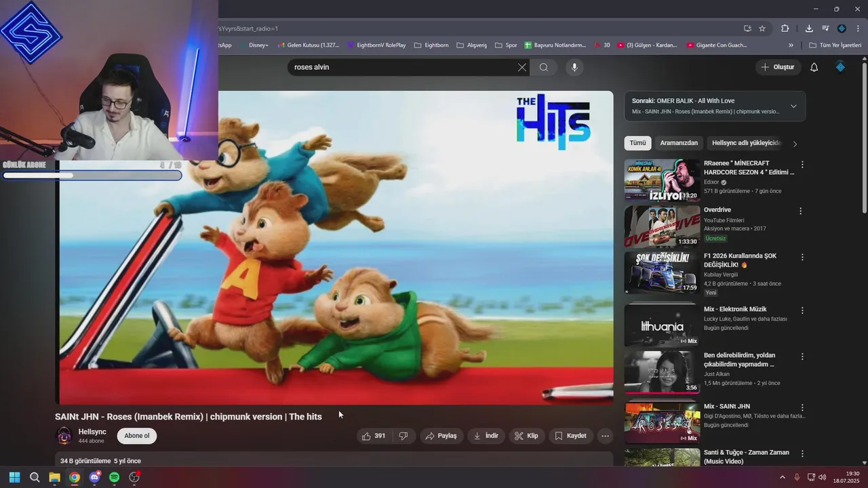
Task: Clear the search box with the X icon
Action: pos(521,67)
